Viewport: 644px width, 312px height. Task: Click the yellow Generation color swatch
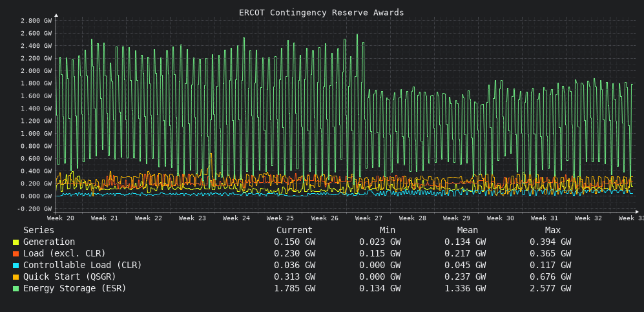point(16,242)
